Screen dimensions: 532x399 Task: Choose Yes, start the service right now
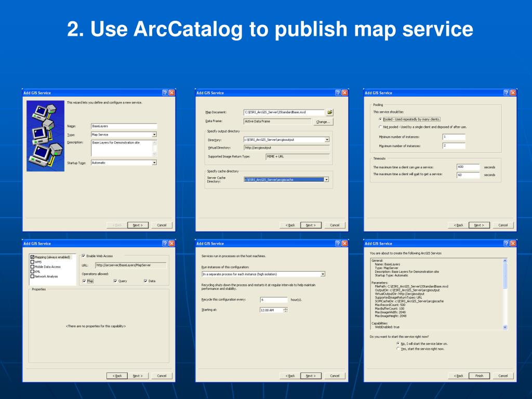pos(398,349)
